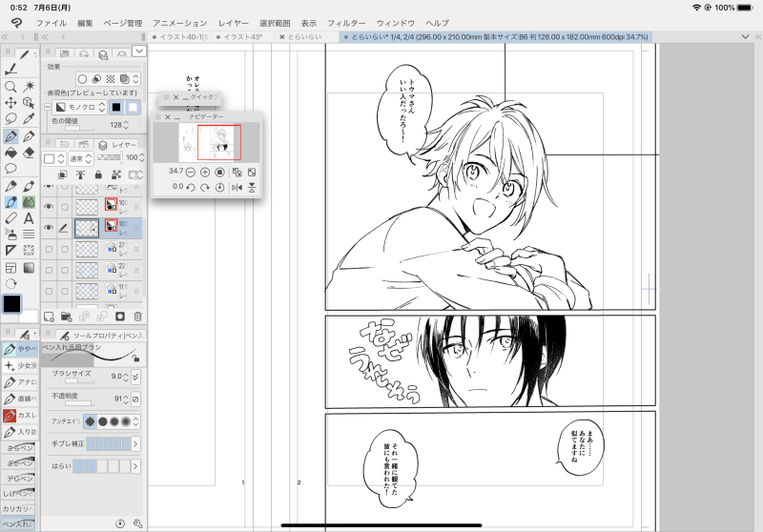Select the デGペン brush preset
This screenshot has width=763, height=532.
(18, 479)
